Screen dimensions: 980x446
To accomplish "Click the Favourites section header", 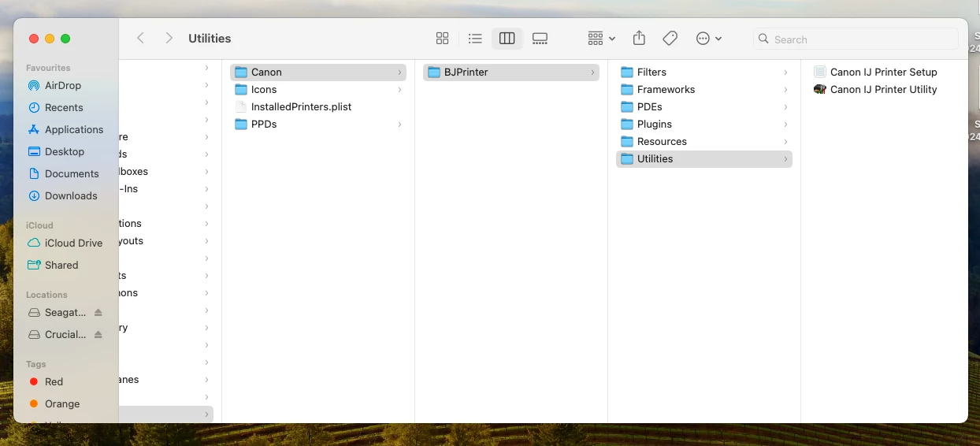I will [48, 68].
